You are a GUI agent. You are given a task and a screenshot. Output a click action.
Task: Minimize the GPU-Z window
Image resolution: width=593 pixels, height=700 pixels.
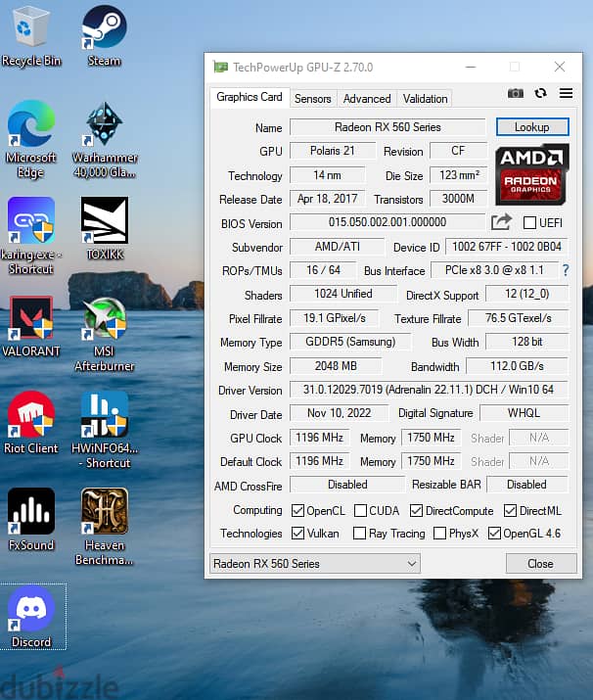pos(471,67)
